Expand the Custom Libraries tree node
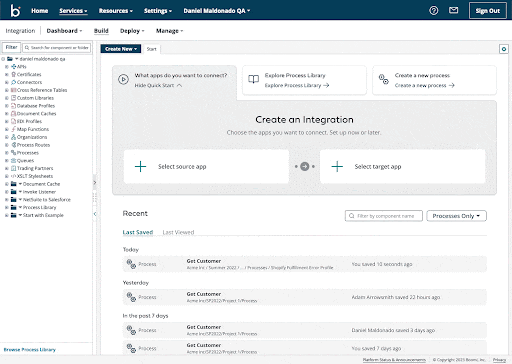 pos(6,98)
